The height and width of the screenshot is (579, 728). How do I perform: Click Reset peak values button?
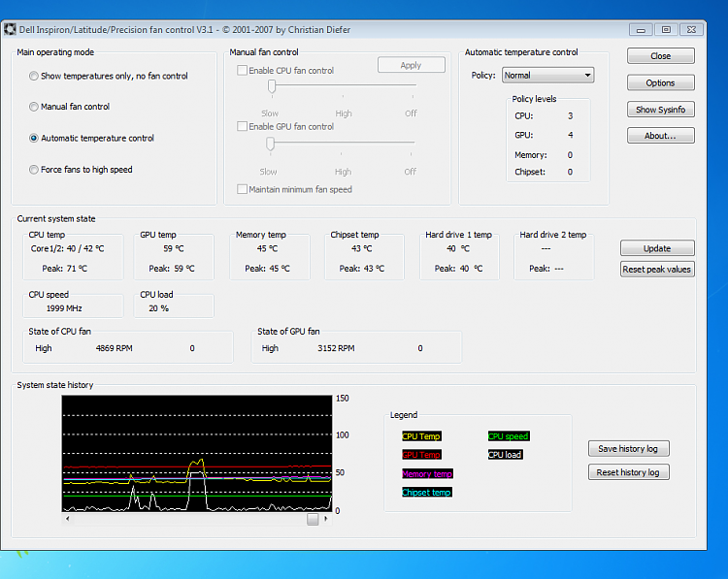coord(657,269)
